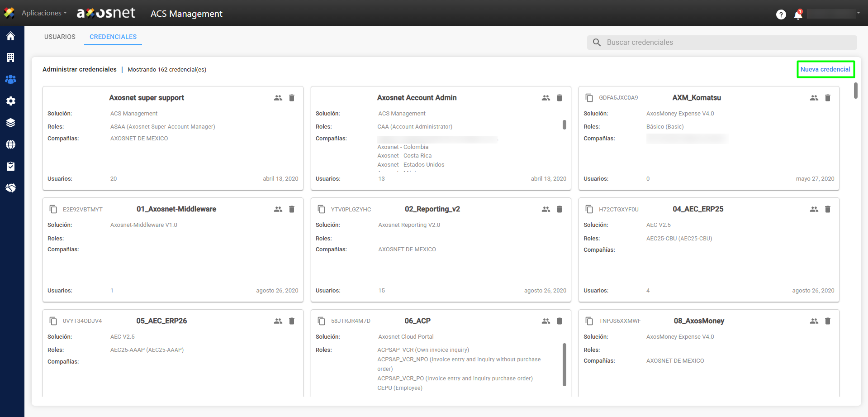The width and height of the screenshot is (868, 417).
Task: Open the users group icon in sidebar
Action: 11,79
